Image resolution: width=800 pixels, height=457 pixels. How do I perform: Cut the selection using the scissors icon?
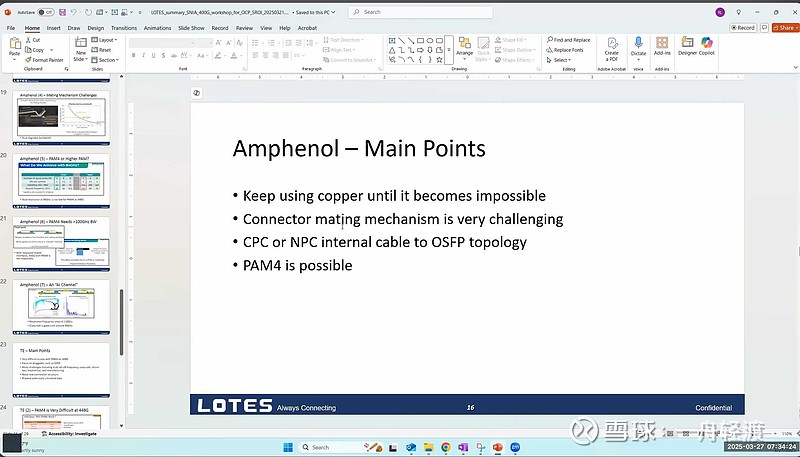[33, 40]
